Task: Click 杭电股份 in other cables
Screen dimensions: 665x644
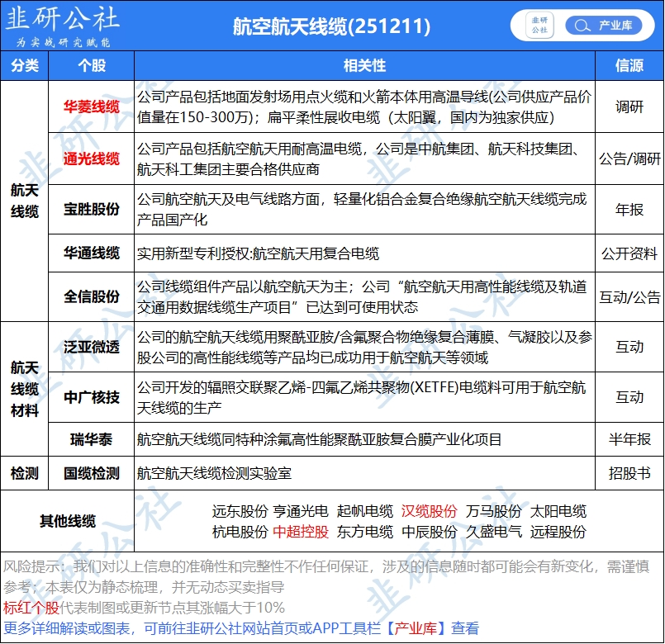Action: click(240, 532)
